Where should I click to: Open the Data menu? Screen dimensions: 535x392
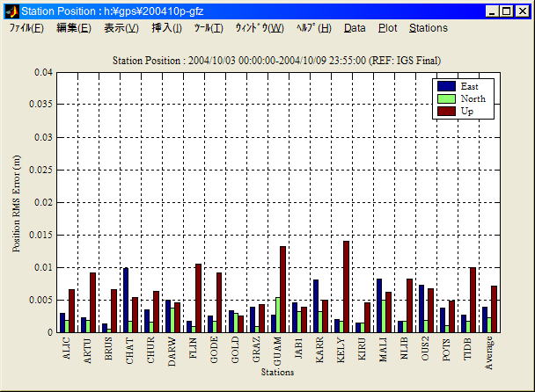[355, 28]
